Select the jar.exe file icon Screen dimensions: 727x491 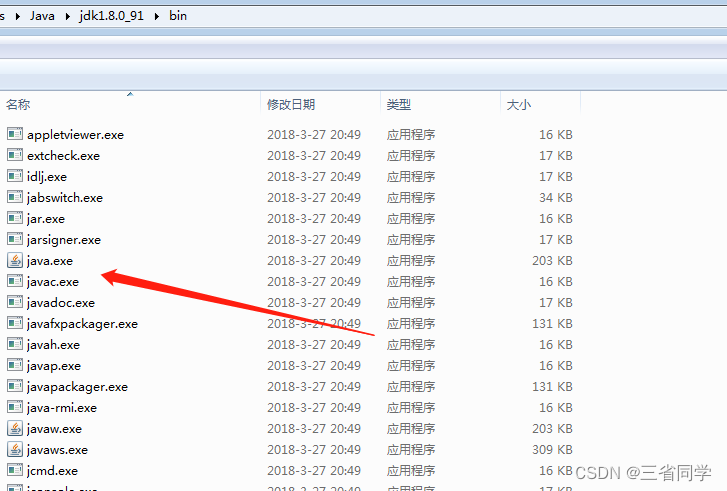[15, 218]
